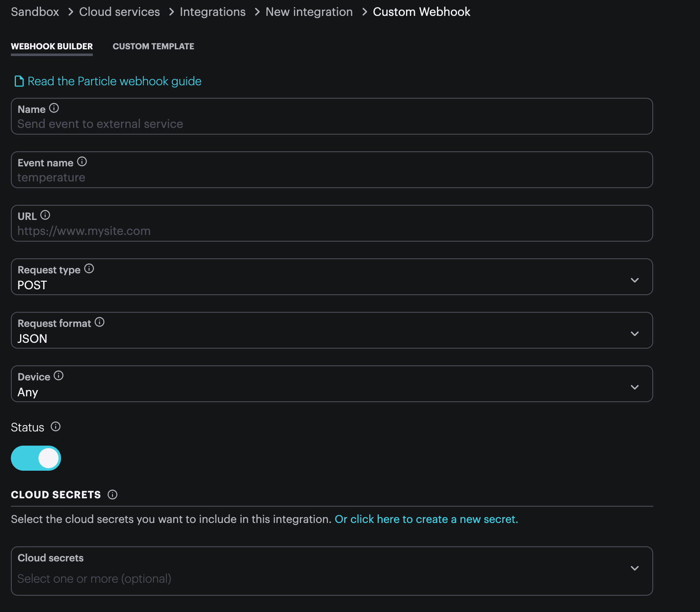Open Read the Particle webhook guide link
This screenshot has height=612, width=700.
(115, 81)
